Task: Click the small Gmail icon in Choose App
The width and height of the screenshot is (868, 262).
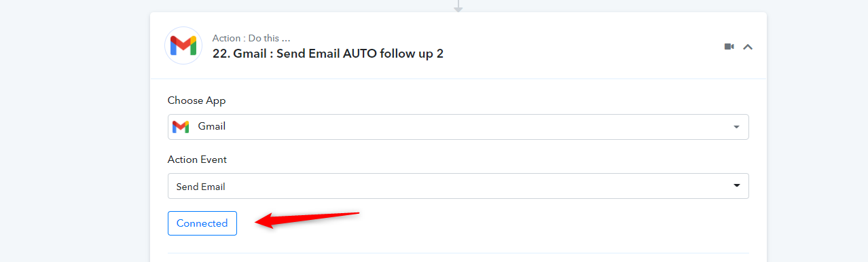Action: click(181, 127)
